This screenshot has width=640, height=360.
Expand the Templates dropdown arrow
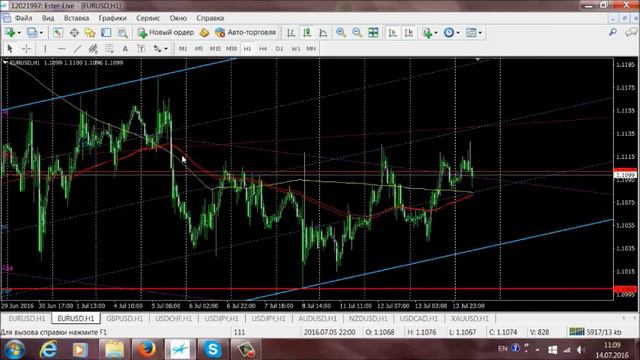pyautogui.click(x=480, y=33)
